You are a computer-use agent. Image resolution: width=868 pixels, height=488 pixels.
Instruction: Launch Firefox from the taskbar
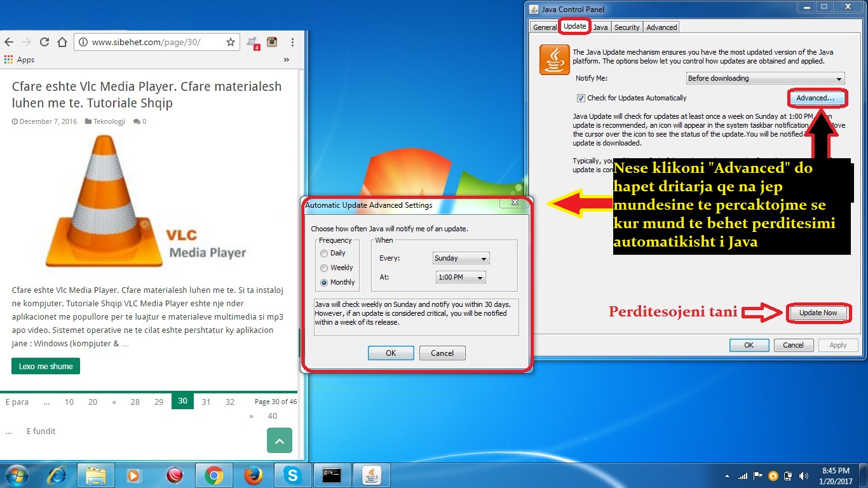point(253,475)
